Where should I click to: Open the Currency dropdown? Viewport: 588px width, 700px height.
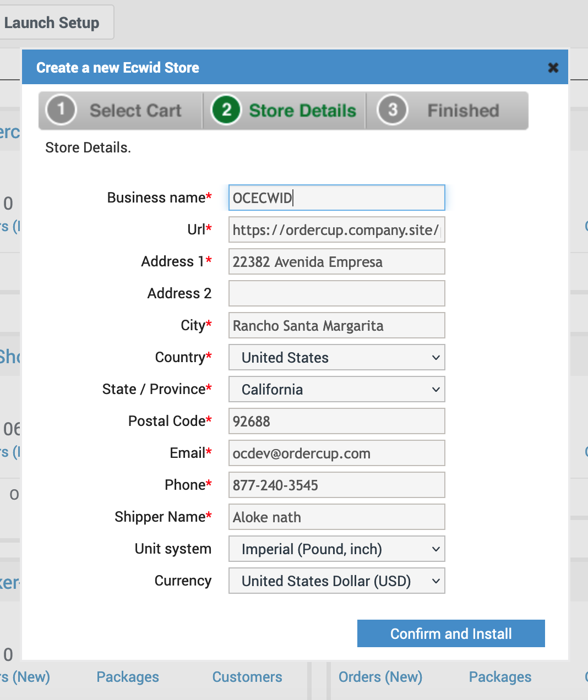[337, 581]
